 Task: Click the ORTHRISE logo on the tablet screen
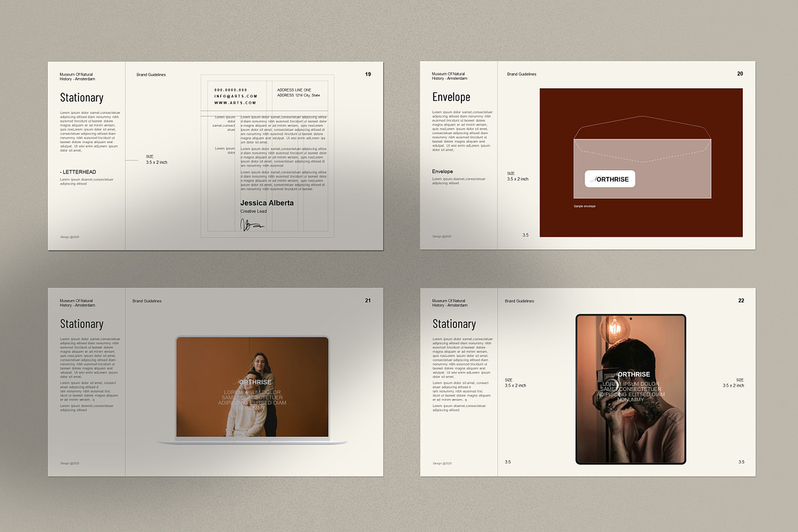(x=631, y=374)
